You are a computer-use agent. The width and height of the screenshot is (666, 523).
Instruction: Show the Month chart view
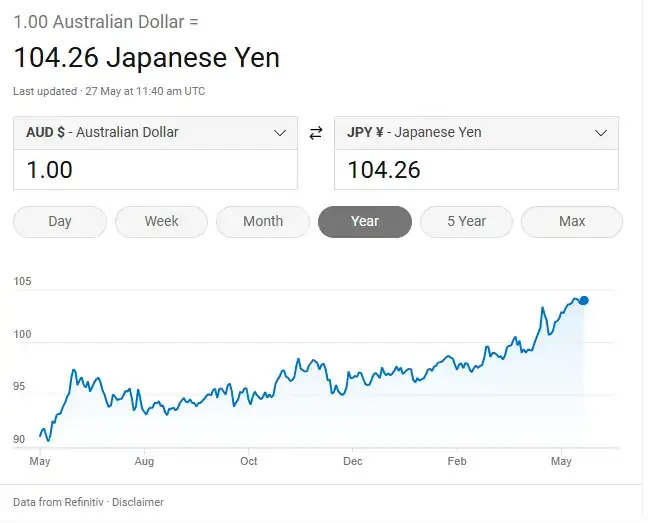click(x=263, y=222)
